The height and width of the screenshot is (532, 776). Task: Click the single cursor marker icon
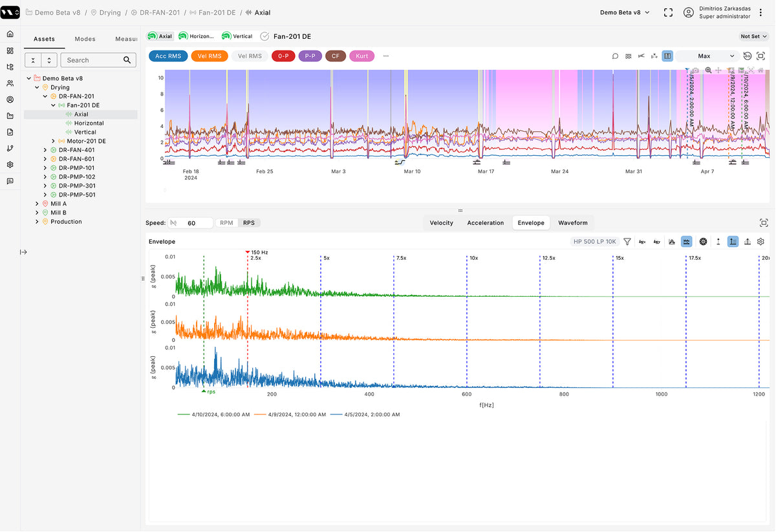(718, 242)
